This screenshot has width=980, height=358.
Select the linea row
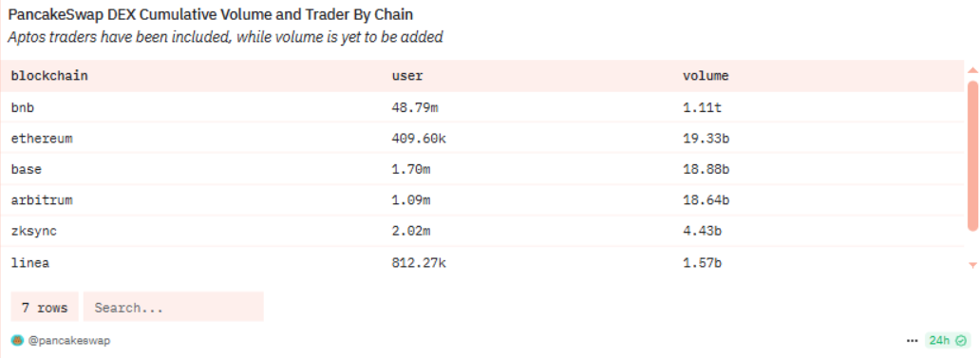pos(481,262)
